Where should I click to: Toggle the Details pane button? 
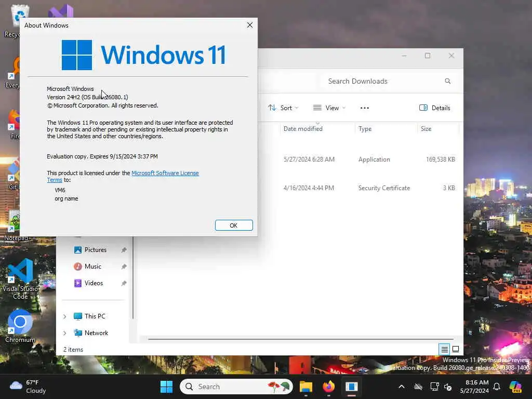[435, 108]
